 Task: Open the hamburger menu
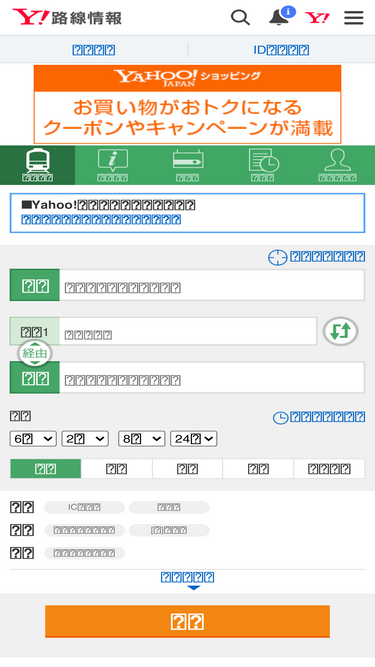coord(354,18)
